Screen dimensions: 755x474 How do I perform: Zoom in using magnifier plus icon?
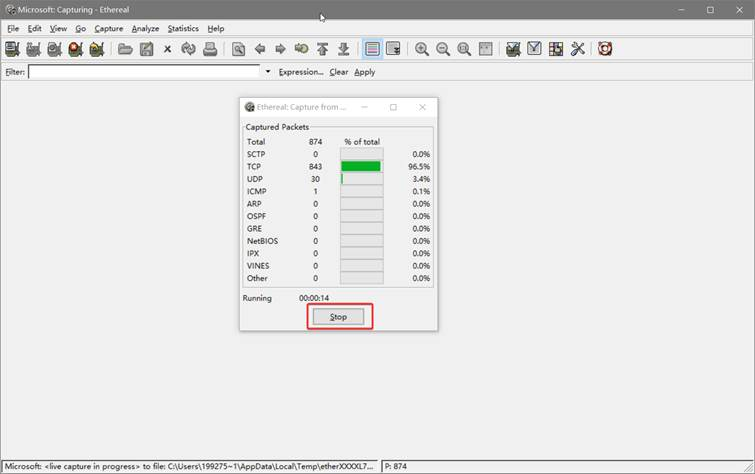click(422, 49)
